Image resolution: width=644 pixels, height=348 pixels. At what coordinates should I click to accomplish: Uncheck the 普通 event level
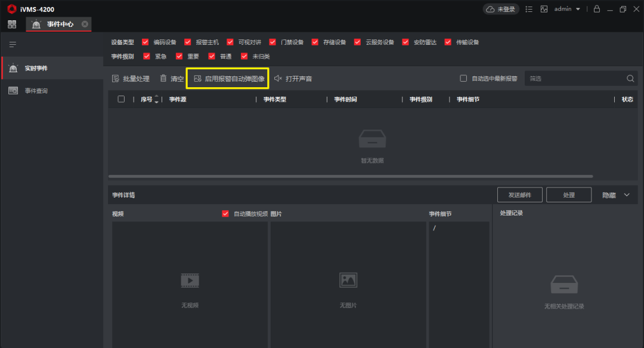pos(212,56)
